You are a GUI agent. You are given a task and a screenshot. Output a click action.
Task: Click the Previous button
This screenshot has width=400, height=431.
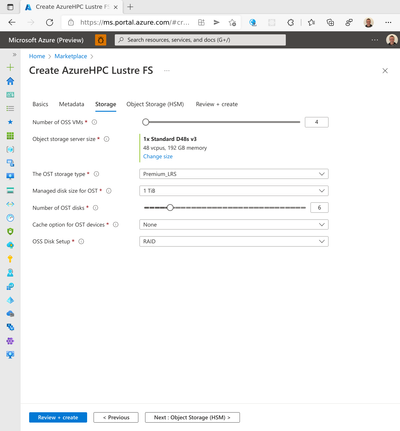pyautogui.click(x=116, y=417)
